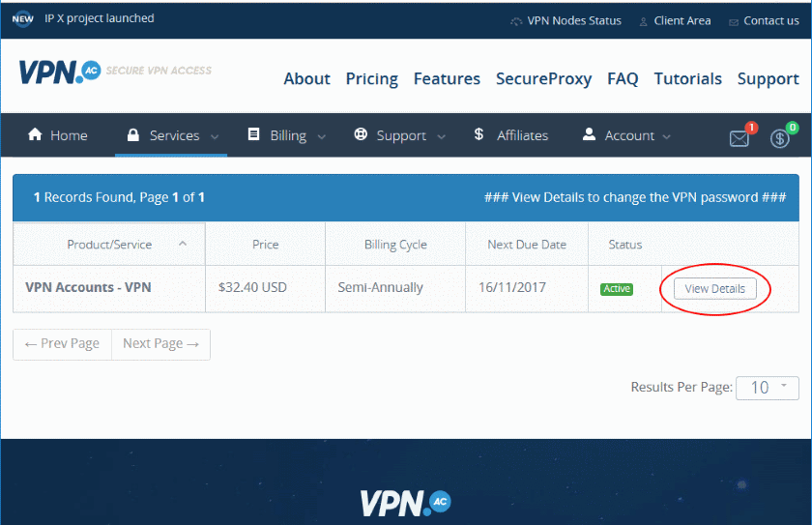The height and width of the screenshot is (525, 812).
Task: Open the dollar credit balance icon
Action: click(779, 139)
